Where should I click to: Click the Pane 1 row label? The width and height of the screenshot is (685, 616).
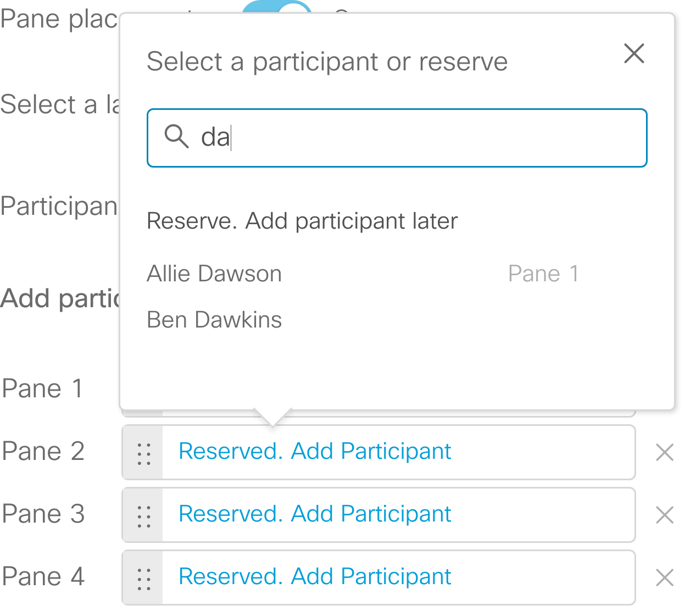tap(43, 389)
